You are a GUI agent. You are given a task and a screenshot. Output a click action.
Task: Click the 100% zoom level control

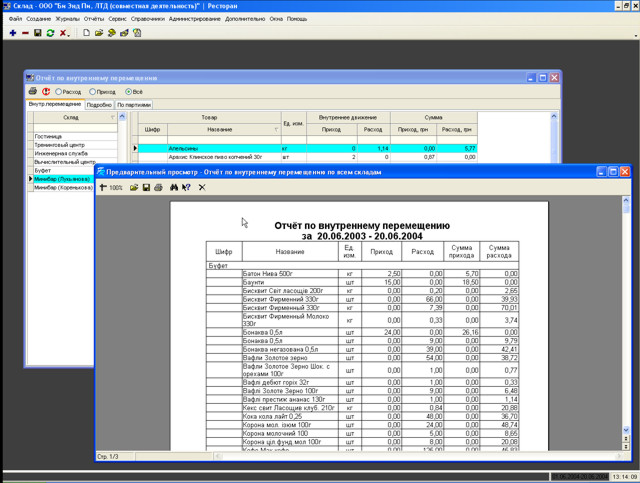tap(116, 187)
